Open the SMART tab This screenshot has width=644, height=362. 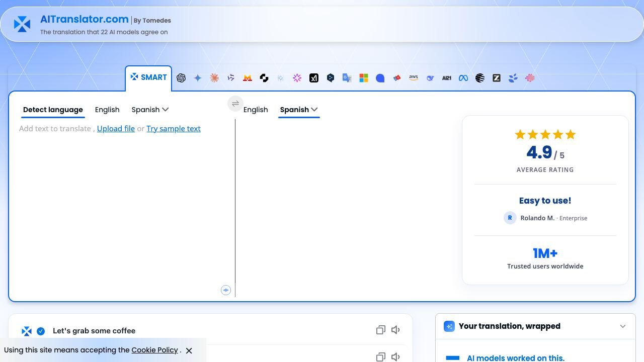[x=148, y=78]
